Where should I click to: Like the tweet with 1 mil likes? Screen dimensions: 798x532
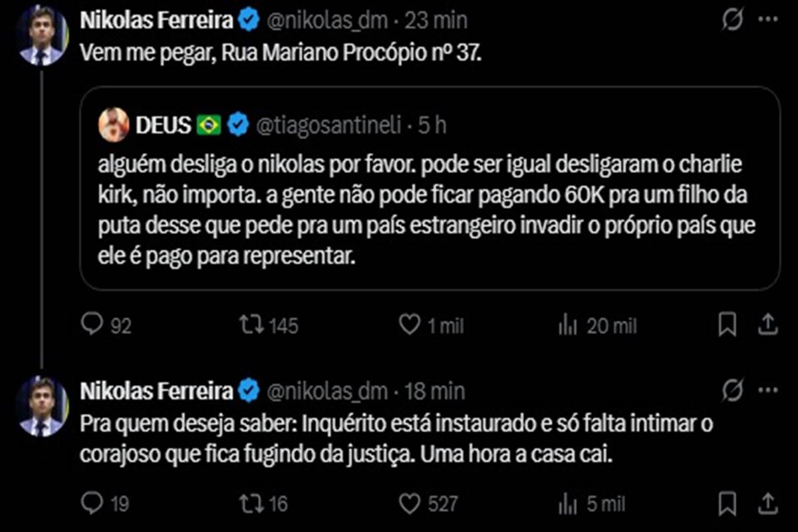tap(408, 325)
